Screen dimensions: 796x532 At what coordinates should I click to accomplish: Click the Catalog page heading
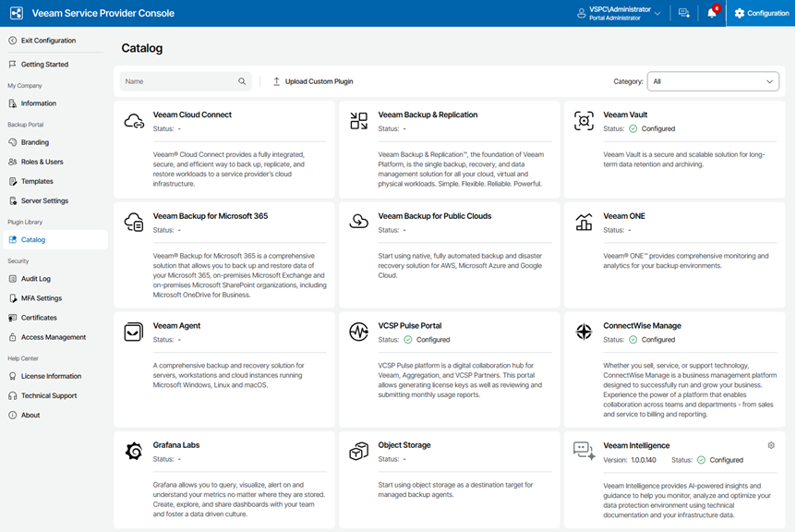(x=142, y=48)
